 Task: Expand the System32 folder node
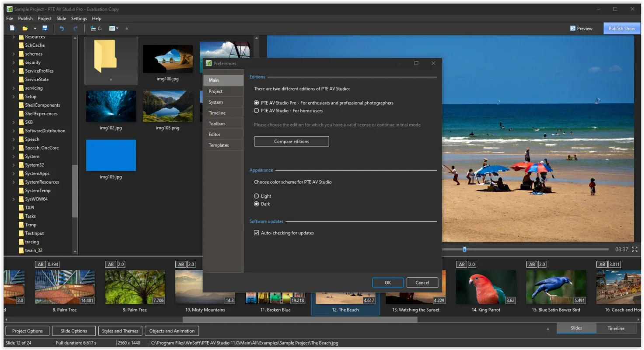tap(14, 165)
